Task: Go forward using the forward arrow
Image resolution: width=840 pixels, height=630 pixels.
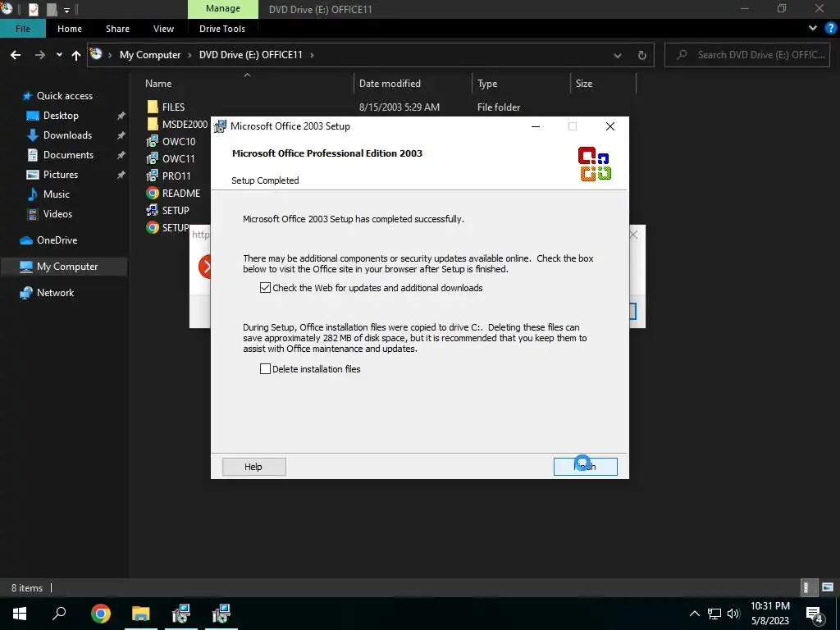Action: [40, 55]
